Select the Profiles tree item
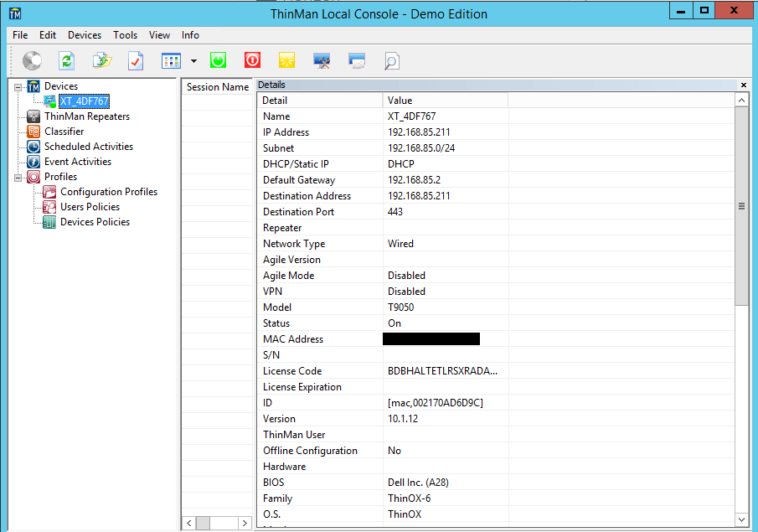The image size is (758, 532). [60, 177]
